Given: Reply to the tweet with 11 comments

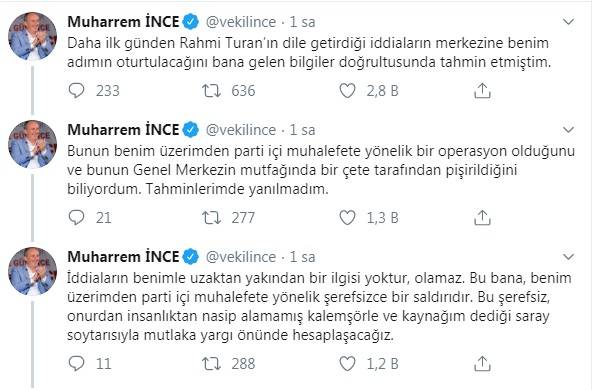Looking at the screenshot, I should point(77,364).
